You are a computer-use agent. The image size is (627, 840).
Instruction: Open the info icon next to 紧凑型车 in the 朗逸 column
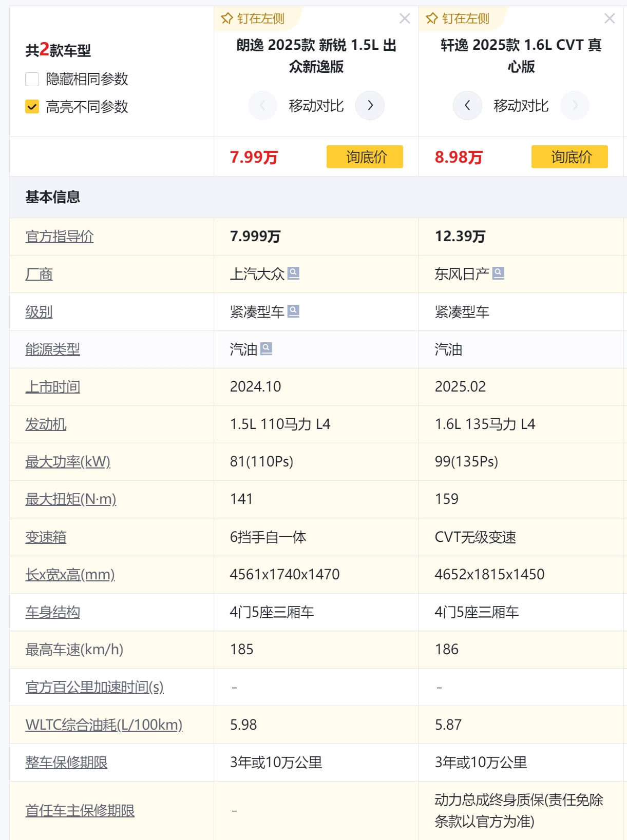[293, 311]
